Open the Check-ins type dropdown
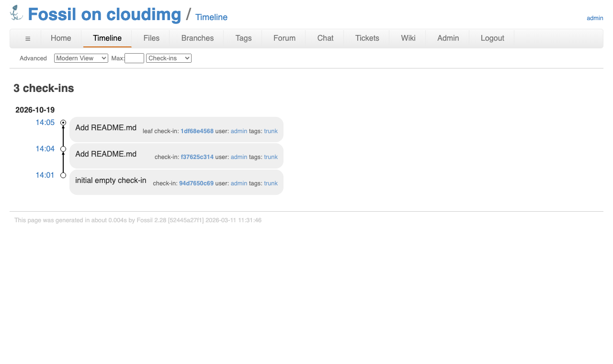The width and height of the screenshot is (613, 364). pyautogui.click(x=169, y=58)
